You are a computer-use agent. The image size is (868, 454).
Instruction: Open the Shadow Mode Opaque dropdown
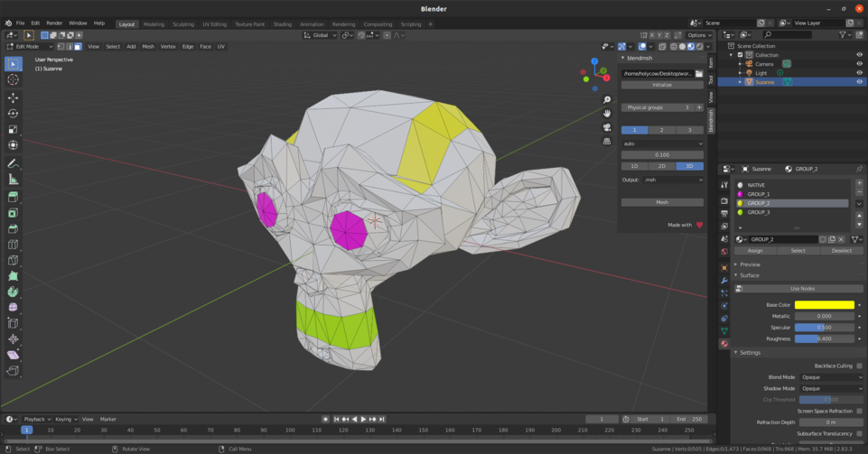click(831, 388)
